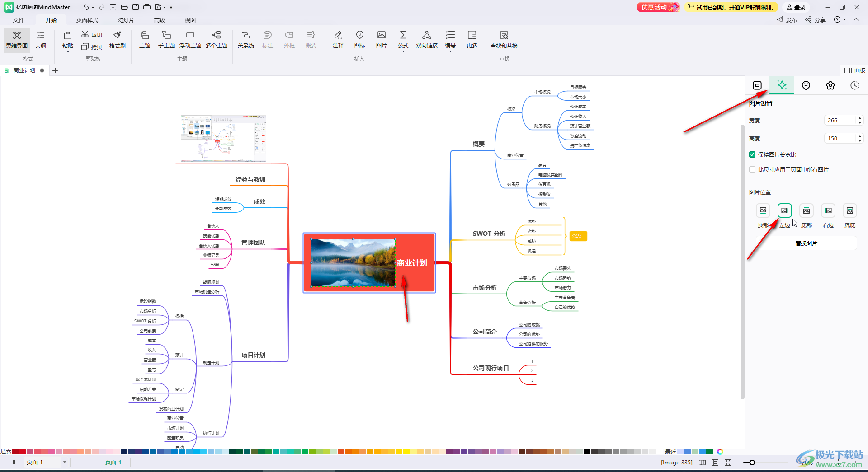Pick the dark green recent color swatch
The image size is (868, 472).
(x=709, y=452)
